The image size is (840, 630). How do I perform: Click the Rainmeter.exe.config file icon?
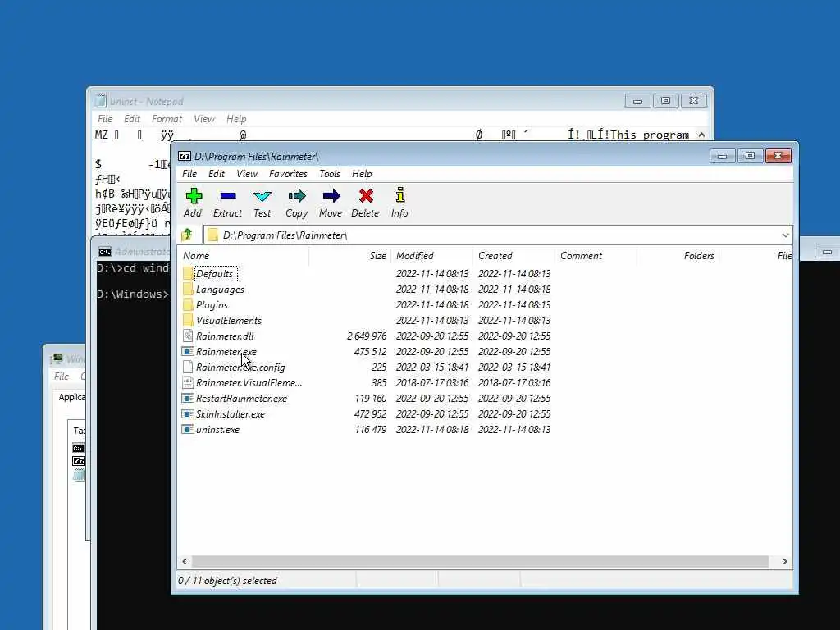pos(188,367)
